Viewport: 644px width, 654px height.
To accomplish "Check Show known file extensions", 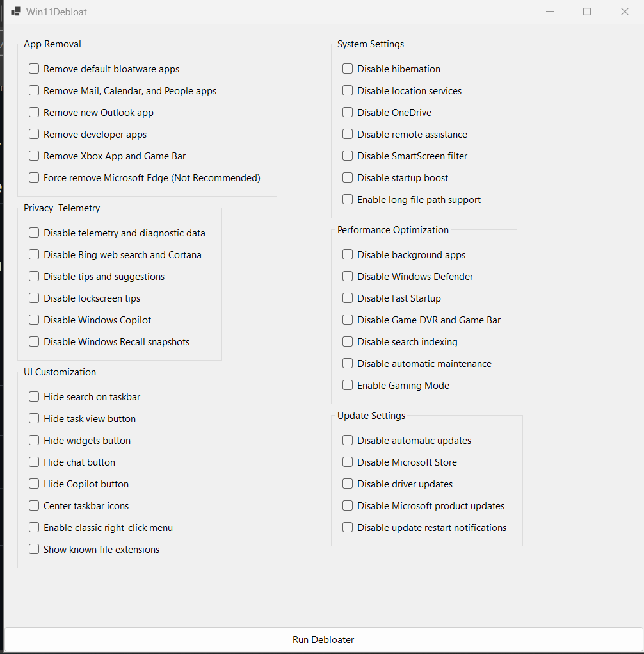I will point(33,549).
